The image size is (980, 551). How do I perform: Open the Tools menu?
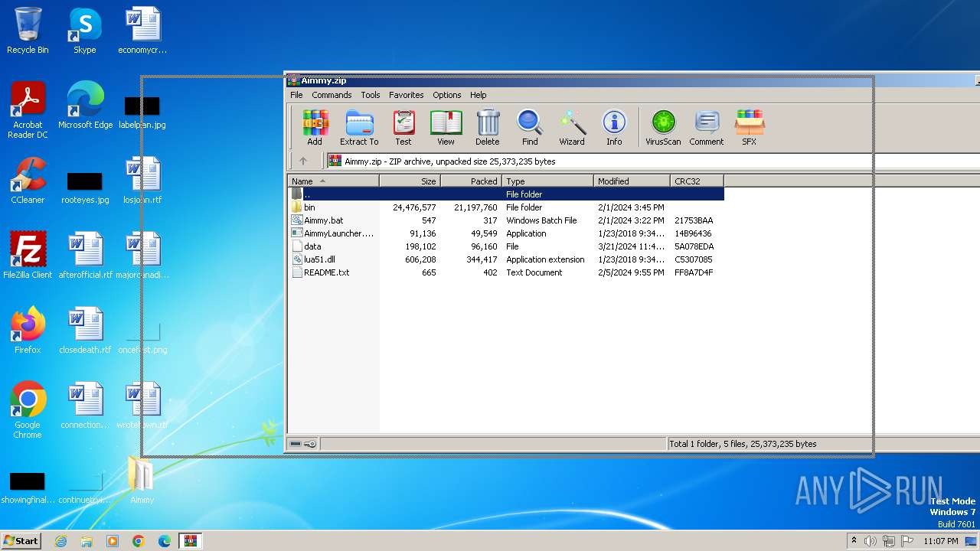[x=371, y=95]
